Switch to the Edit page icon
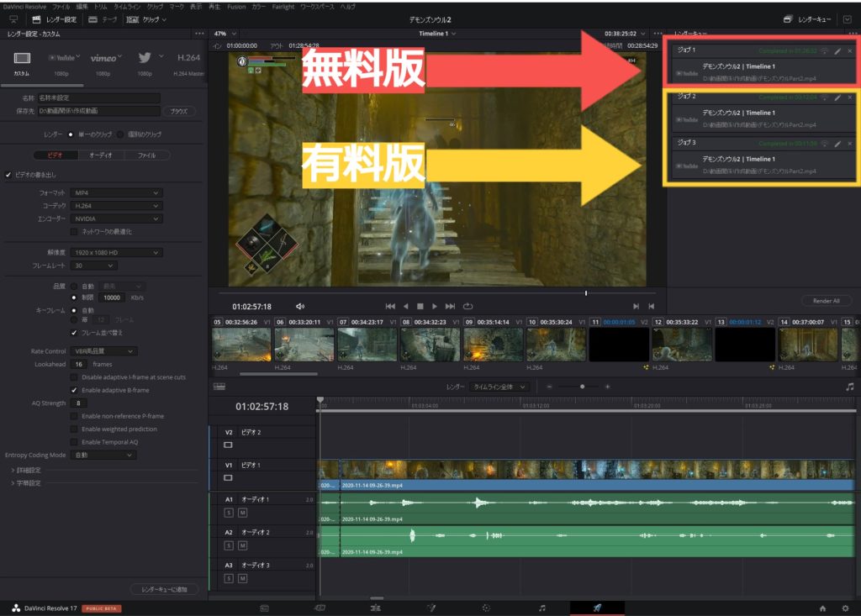Image resolution: width=861 pixels, height=616 pixels. tap(376, 608)
